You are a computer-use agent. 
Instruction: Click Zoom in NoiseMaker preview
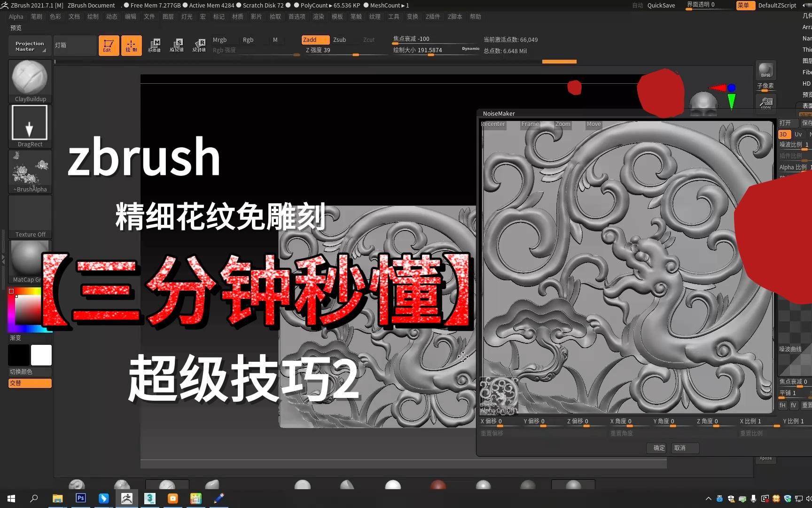point(562,124)
